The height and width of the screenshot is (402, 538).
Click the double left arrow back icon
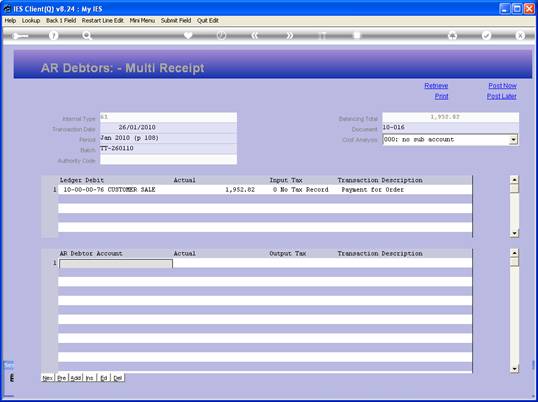(254, 35)
